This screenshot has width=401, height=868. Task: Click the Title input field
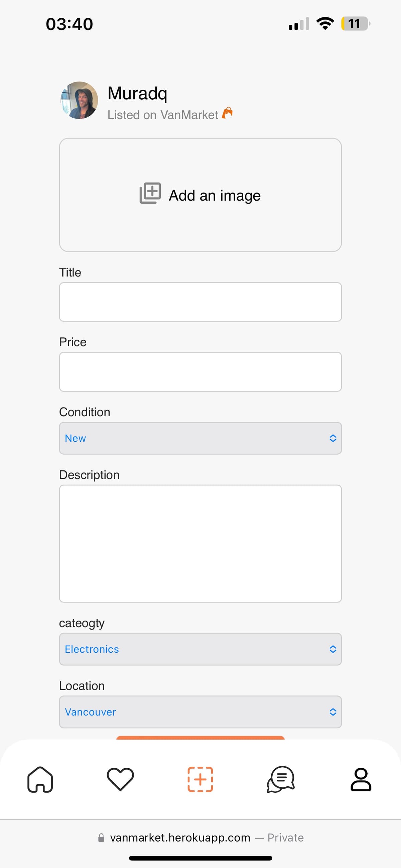click(x=200, y=302)
